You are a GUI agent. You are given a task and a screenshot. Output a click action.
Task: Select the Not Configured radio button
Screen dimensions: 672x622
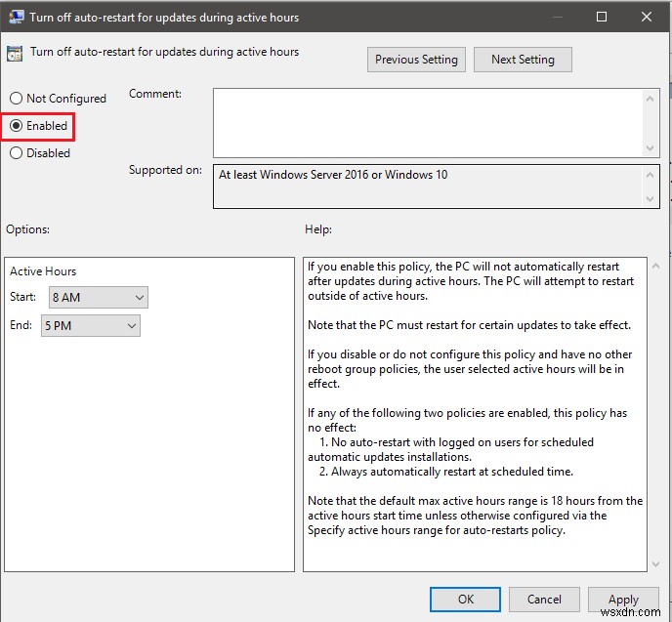coord(16,98)
